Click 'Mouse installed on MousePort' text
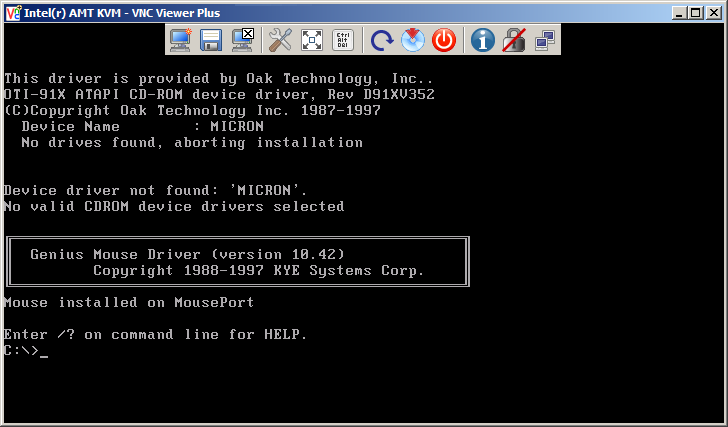This screenshot has height=427, width=728. [129, 303]
